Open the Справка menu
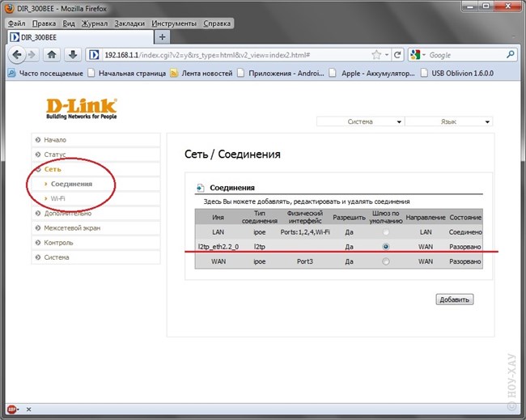Viewport: 526px width, 420px height. 217,23
